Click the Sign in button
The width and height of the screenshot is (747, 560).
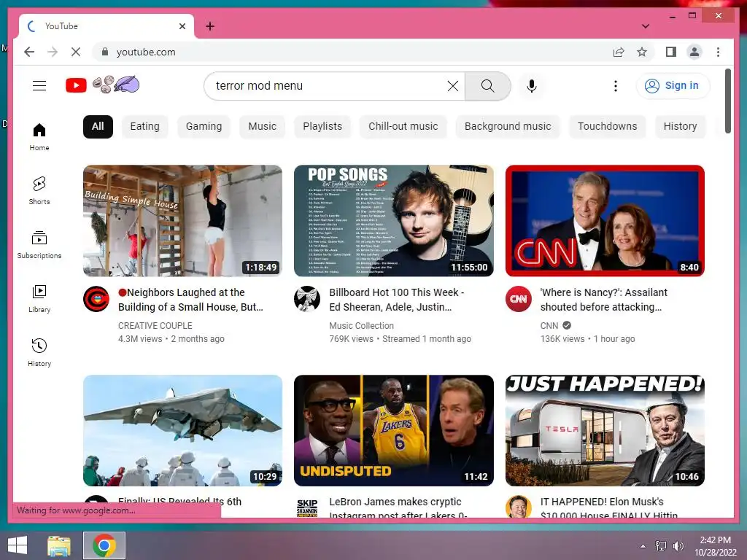point(672,86)
